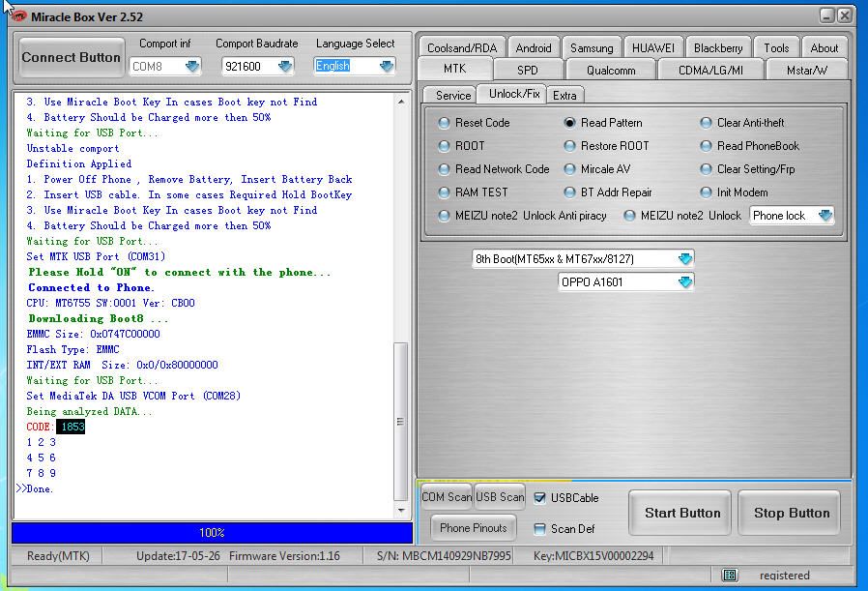Open the 8th Boot type dropdown

pyautogui.click(x=684, y=258)
